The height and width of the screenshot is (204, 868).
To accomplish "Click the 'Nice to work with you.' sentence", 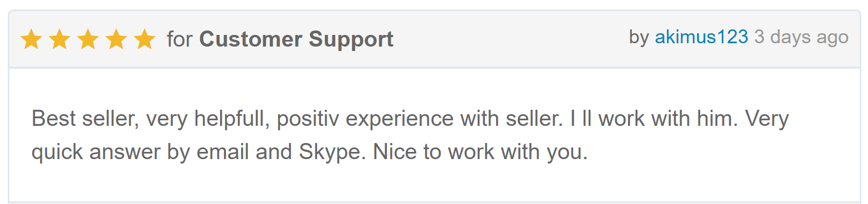I will (x=480, y=152).
